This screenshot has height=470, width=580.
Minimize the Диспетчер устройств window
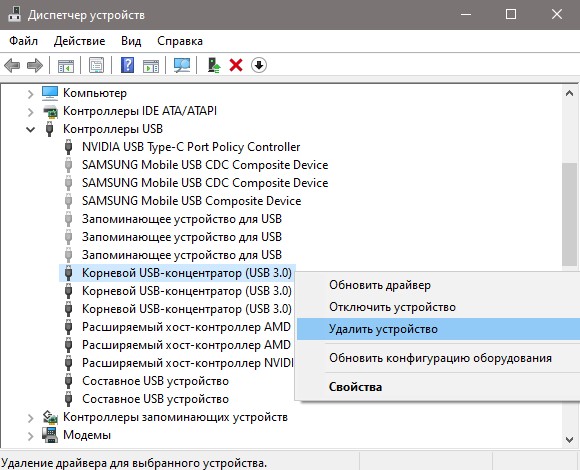(466, 14)
